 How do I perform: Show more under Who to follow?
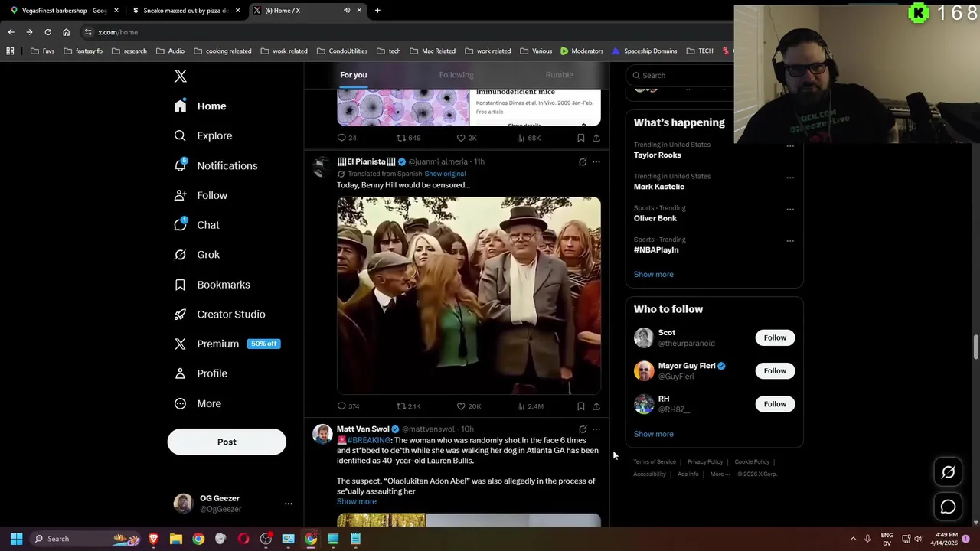tap(653, 434)
